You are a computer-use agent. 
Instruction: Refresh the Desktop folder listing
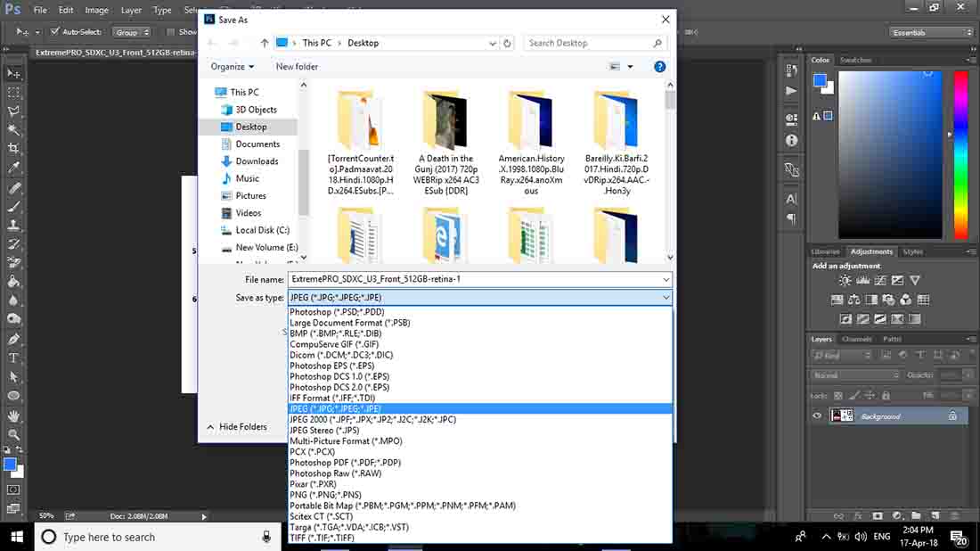[507, 43]
